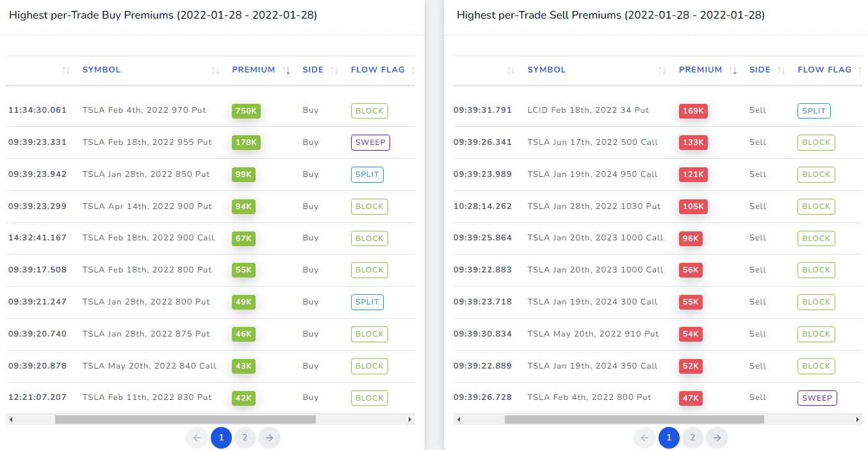Click the 42K buy premium badge
The height and width of the screenshot is (450, 868).
pos(243,398)
